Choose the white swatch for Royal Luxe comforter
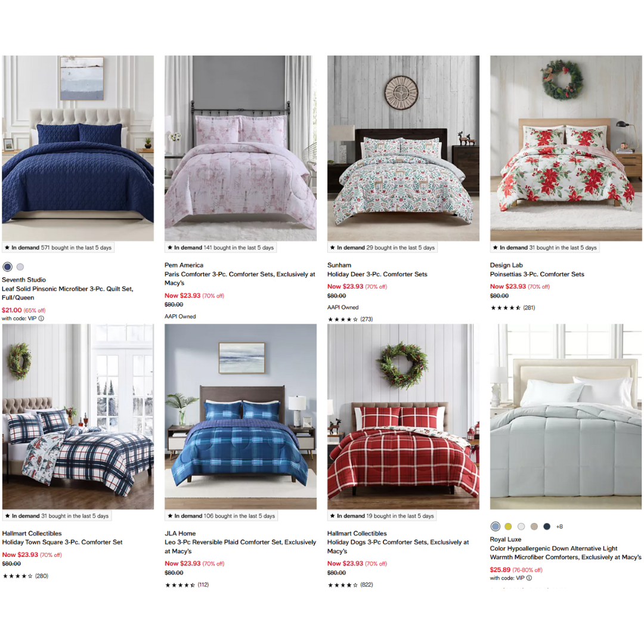The height and width of the screenshot is (644, 644). [x=521, y=527]
